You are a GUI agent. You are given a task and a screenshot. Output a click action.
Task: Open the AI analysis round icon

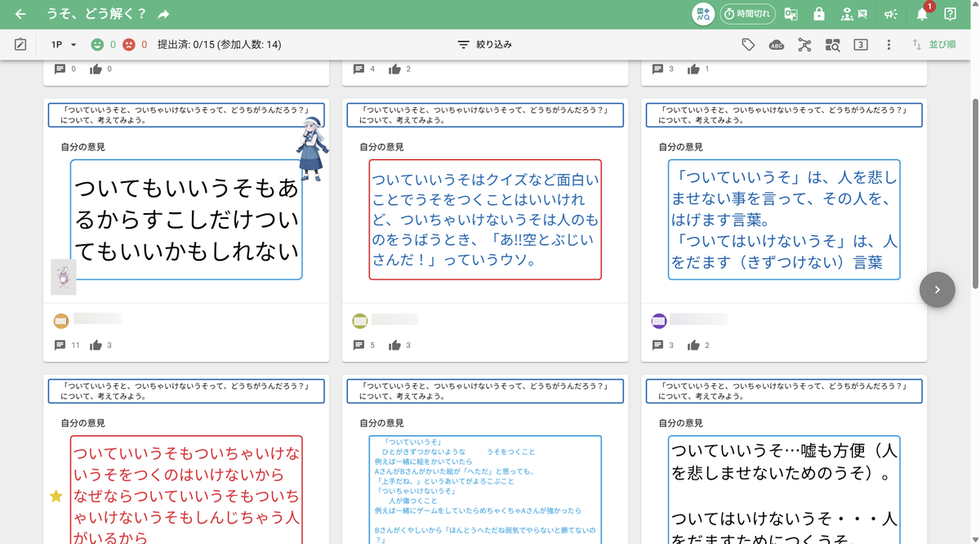(x=702, y=14)
